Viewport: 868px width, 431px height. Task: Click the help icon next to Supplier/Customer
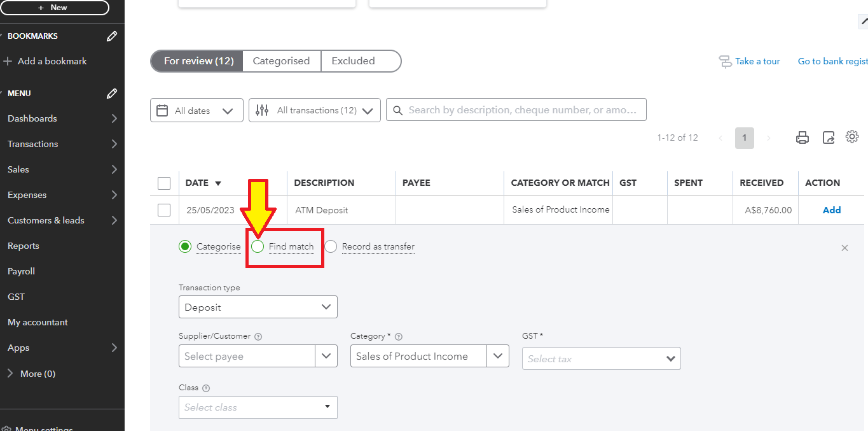(258, 337)
